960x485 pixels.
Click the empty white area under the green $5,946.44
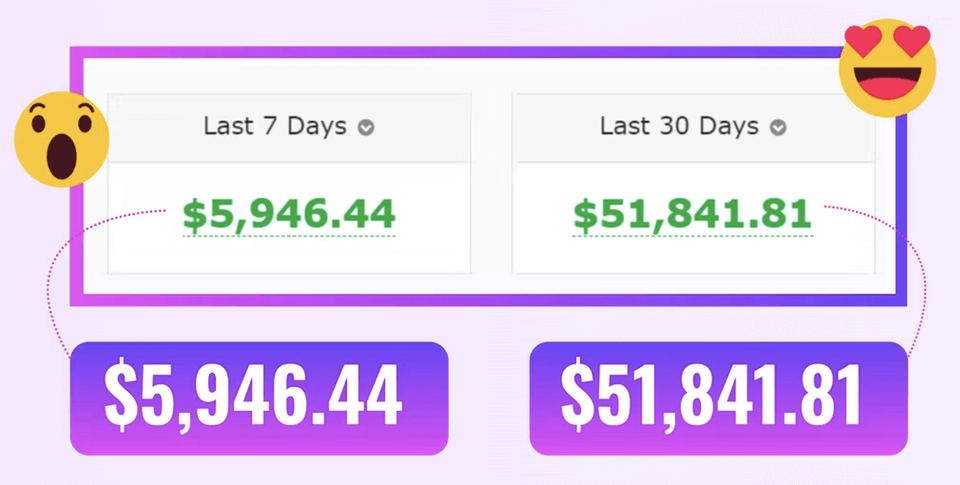289,256
